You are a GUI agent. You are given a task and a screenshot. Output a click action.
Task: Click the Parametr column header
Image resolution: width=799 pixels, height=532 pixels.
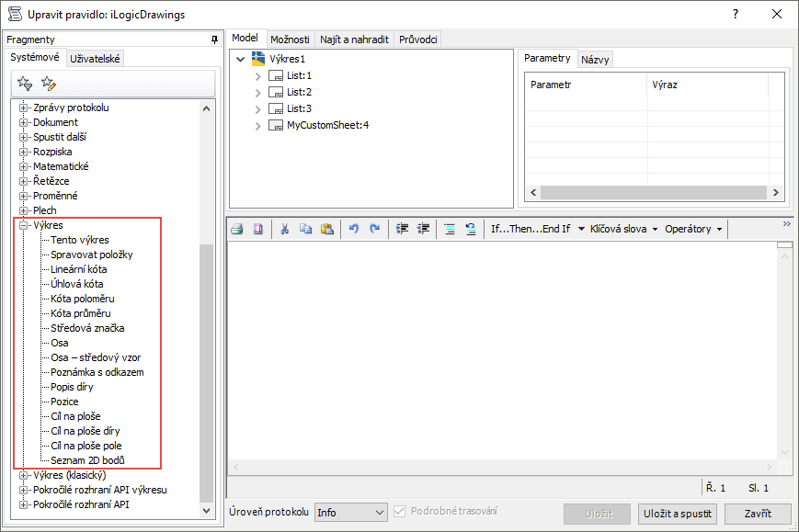click(586, 85)
